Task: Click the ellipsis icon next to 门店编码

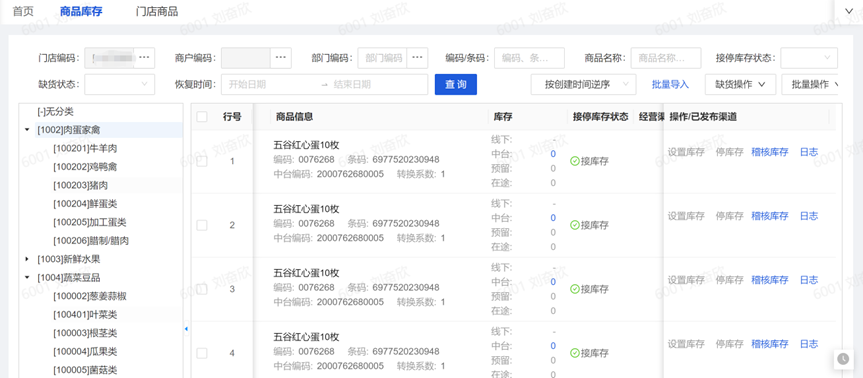Action: click(x=144, y=58)
